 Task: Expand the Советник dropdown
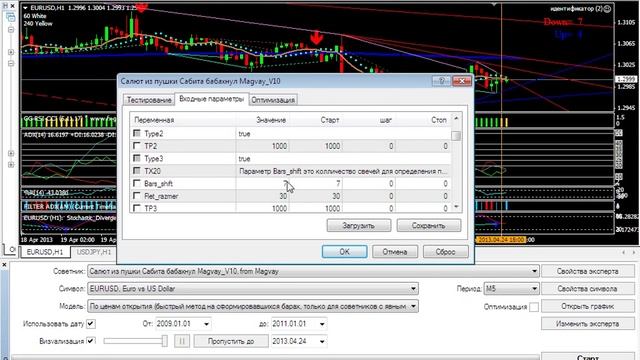click(533, 271)
